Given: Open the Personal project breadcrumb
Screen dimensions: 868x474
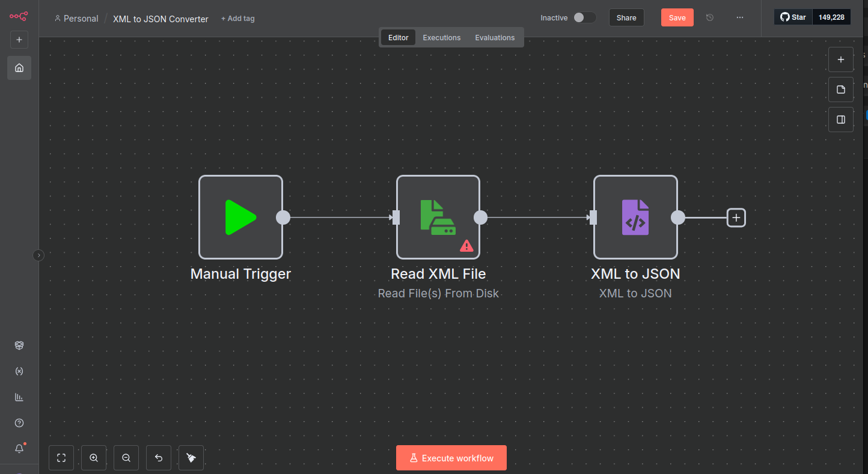Looking at the screenshot, I should click(x=76, y=19).
